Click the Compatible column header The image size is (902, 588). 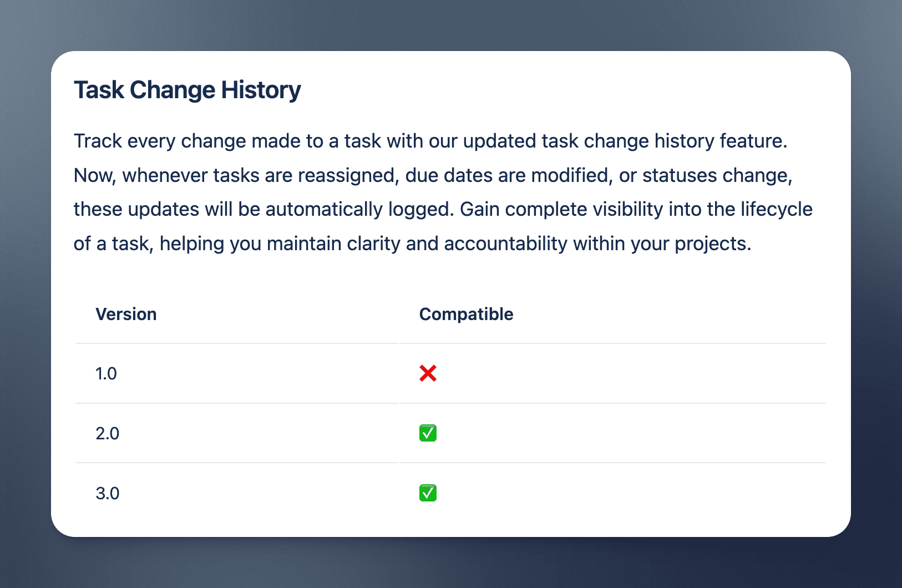(x=466, y=314)
